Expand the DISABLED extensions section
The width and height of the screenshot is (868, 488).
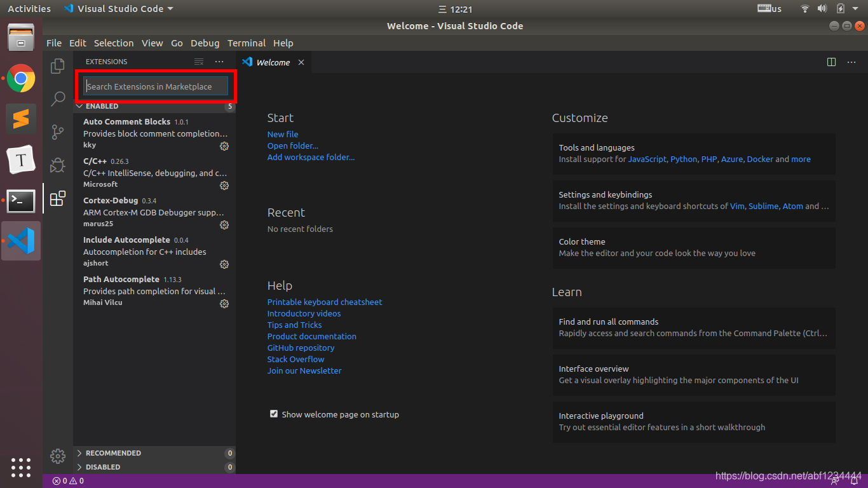(154, 467)
